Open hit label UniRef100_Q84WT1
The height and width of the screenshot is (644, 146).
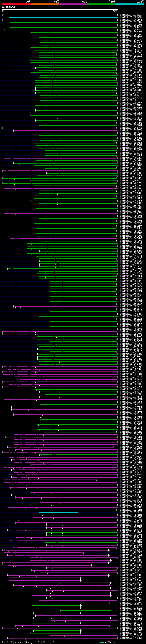click(x=131, y=27)
